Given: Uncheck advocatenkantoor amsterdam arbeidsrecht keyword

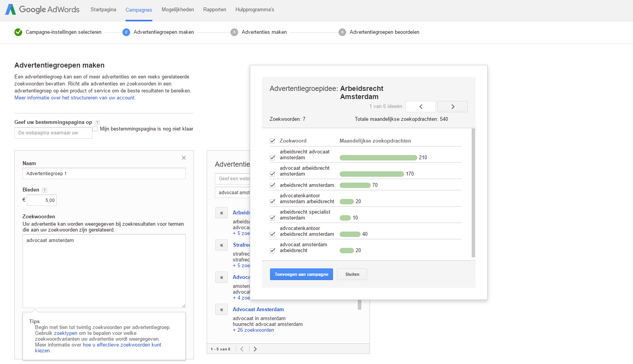Looking at the screenshot, I should coord(272,202).
